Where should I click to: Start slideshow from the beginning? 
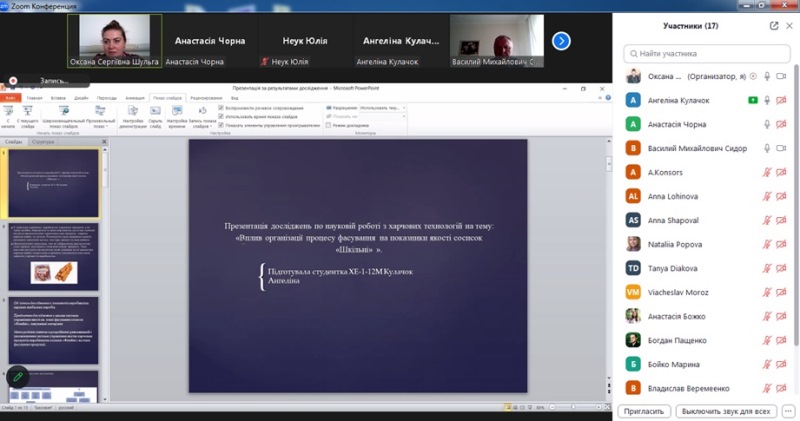(8, 115)
